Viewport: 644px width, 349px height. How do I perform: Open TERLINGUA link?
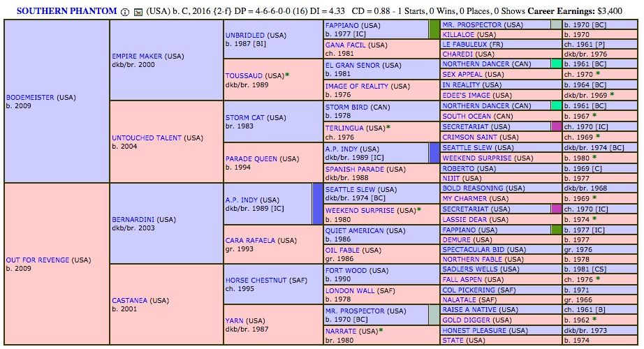tap(344, 128)
